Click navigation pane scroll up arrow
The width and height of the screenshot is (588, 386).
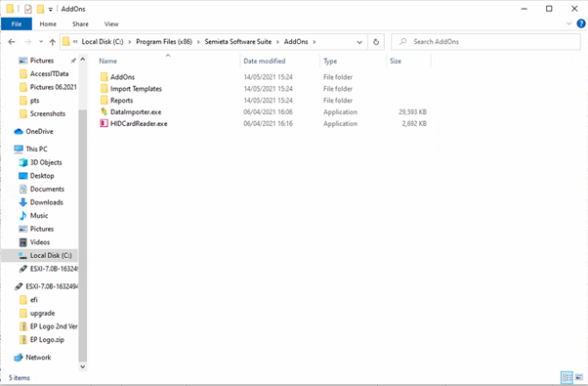coord(82,60)
